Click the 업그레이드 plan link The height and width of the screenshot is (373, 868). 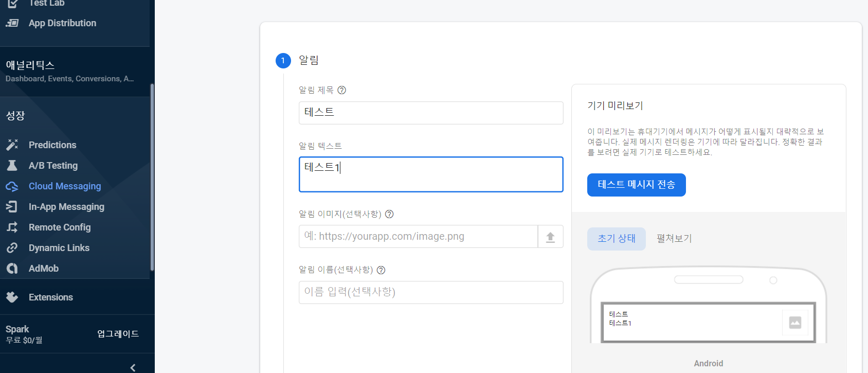118,334
